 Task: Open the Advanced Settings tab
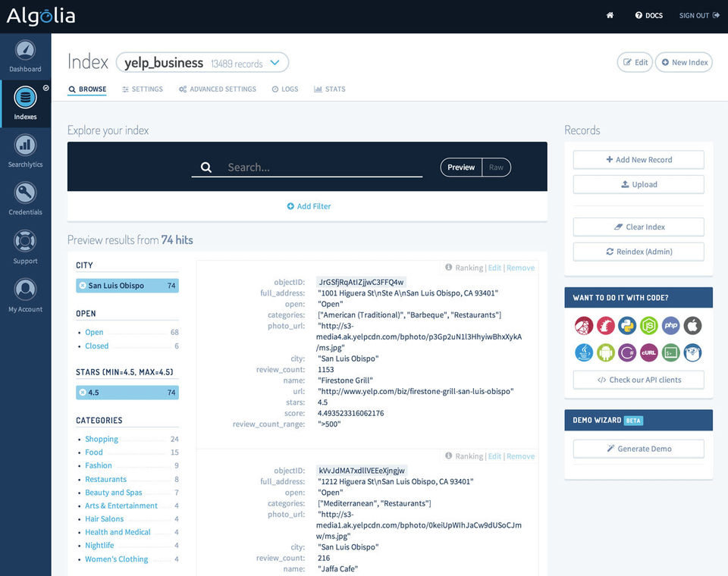point(218,89)
